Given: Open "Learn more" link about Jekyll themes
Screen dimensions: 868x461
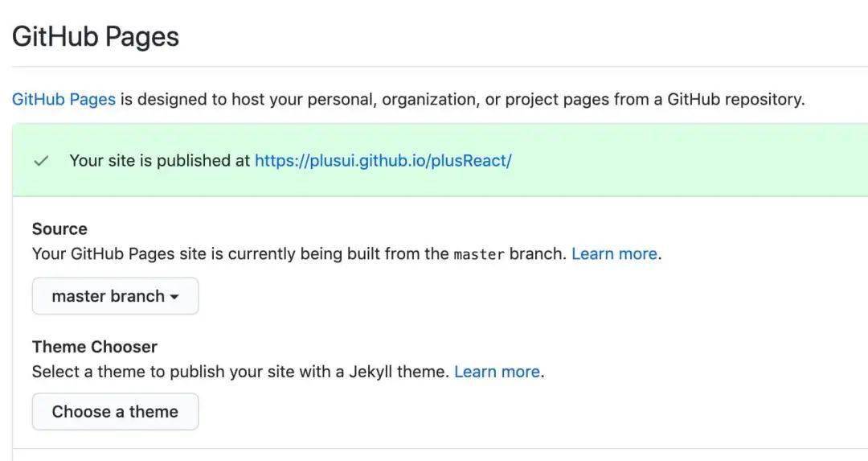Looking at the screenshot, I should (x=497, y=372).
